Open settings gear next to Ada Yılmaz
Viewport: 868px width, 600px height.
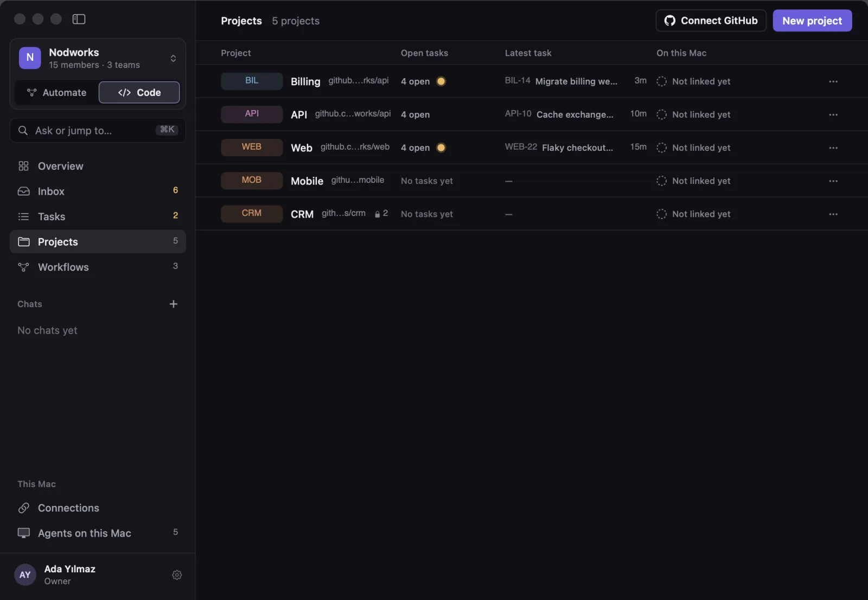pyautogui.click(x=177, y=575)
